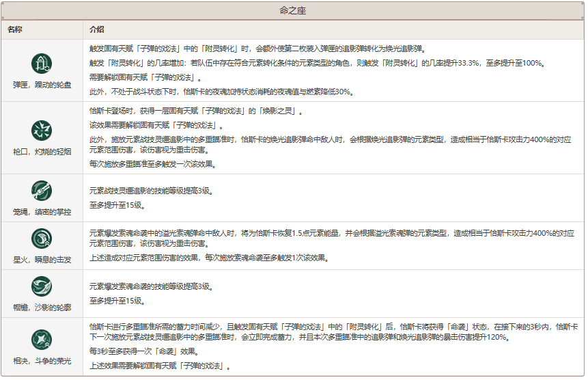The image size is (588, 380).
Task: Click the 命之座 table title bar
Action: tap(293, 12)
